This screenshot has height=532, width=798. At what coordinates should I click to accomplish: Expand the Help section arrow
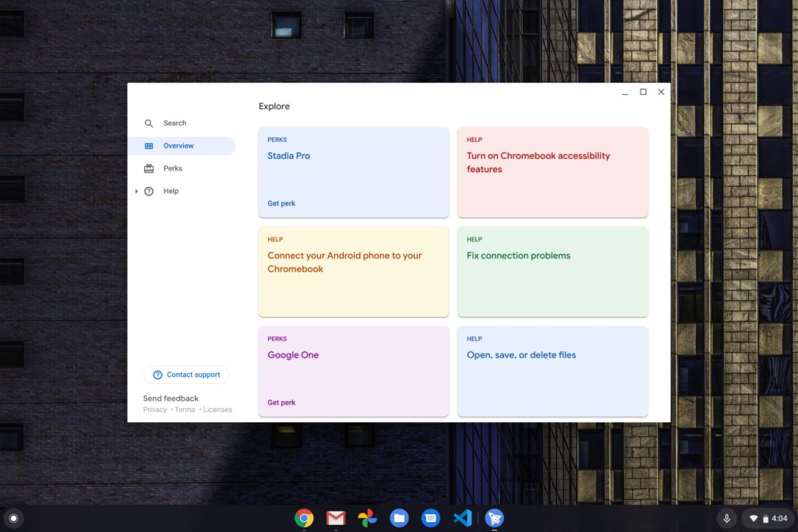(136, 192)
